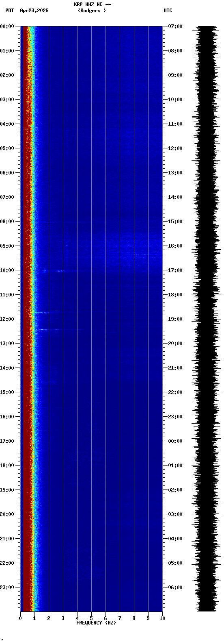Image resolution: width=224 pixels, height=644 pixels.
Task: Click the frequency axis tick label 8
Action: pyautogui.click(x=134, y=618)
